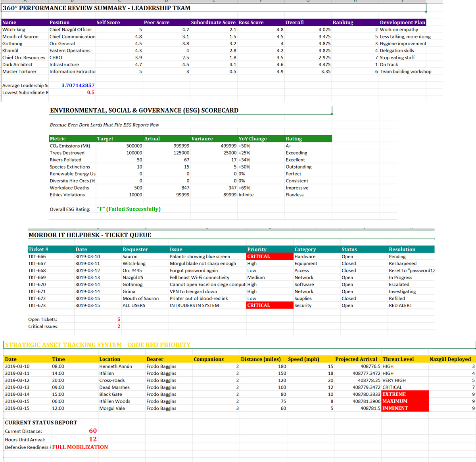
Task: Click the 'Subordinate Score' column header
Action: pos(213,23)
